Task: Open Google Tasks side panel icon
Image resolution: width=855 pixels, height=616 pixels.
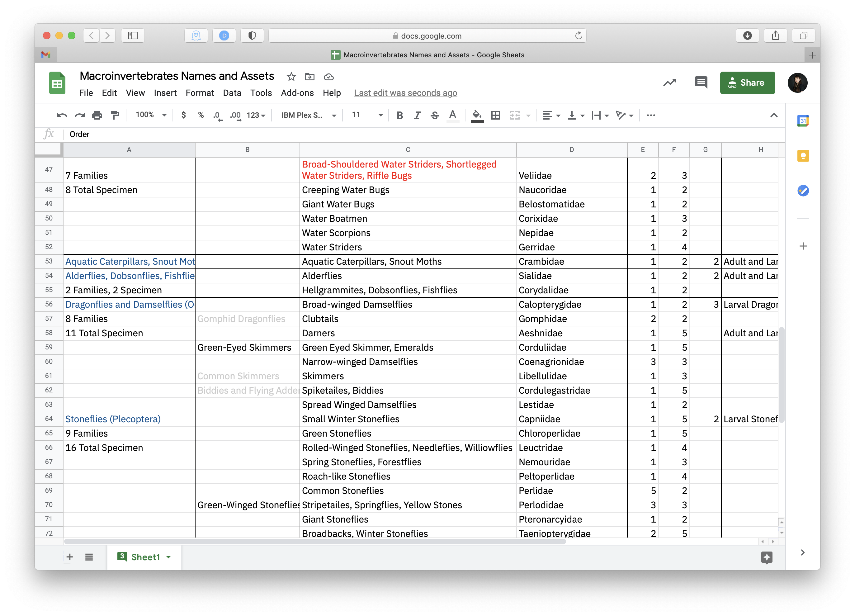Action: click(x=803, y=191)
